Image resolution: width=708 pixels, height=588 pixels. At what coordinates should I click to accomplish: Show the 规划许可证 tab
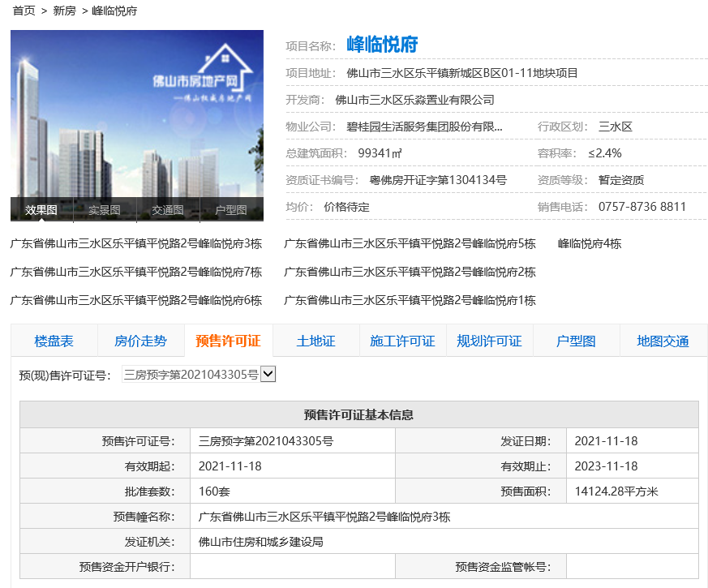[x=489, y=341]
